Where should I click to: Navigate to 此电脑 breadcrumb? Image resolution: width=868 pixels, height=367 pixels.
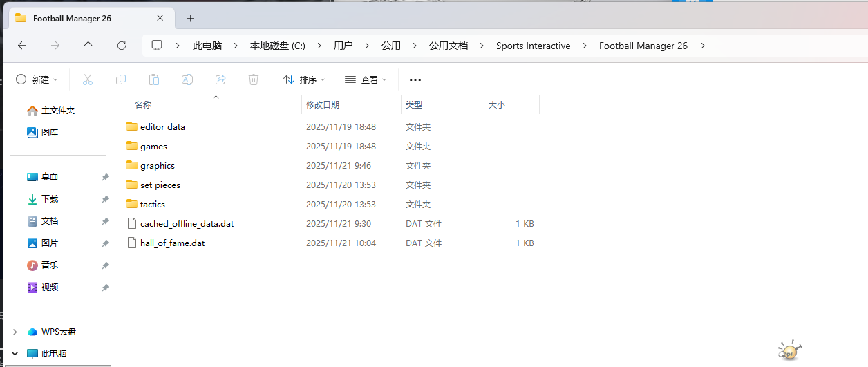coord(207,46)
